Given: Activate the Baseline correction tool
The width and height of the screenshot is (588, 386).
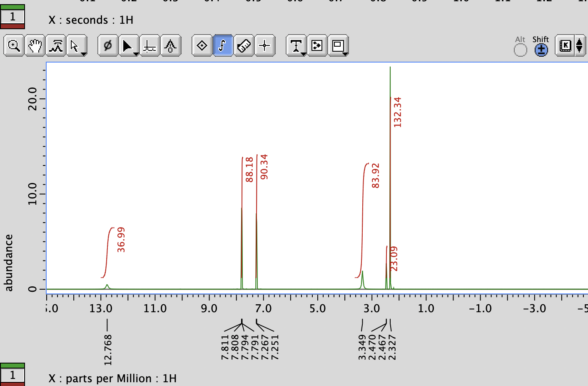Looking at the screenshot, I should 149,46.
